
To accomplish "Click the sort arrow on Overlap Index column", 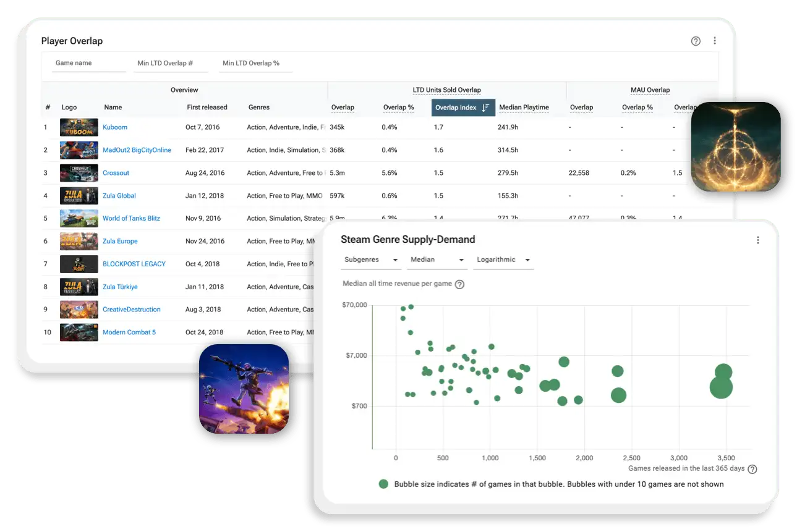I will (487, 107).
